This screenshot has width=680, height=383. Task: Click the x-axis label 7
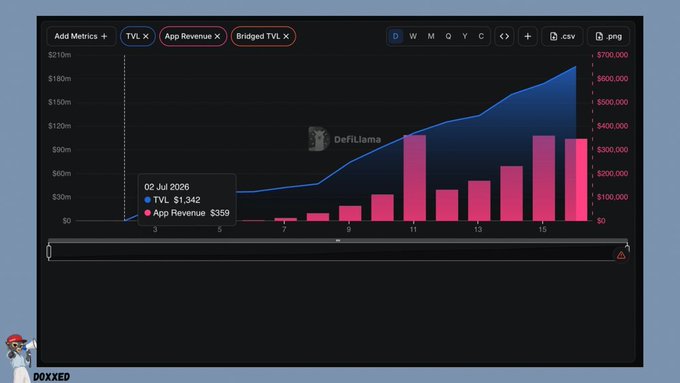click(x=284, y=229)
